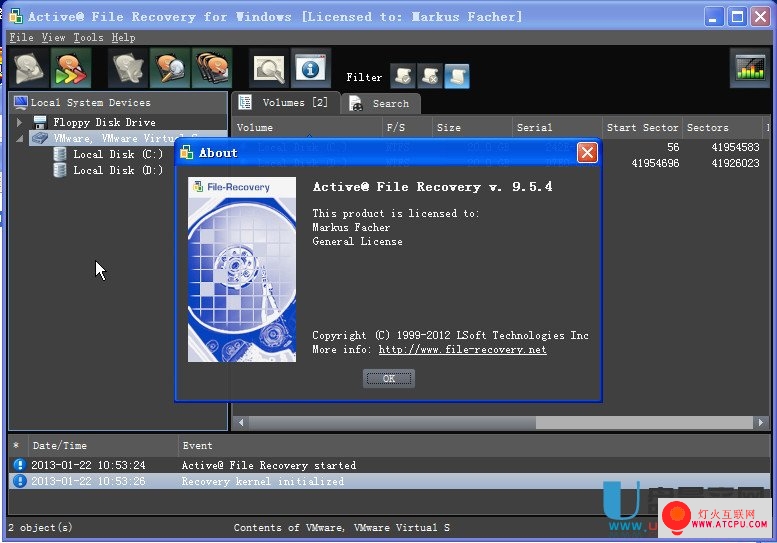Click Local Disk (C:) drive icon
The height and width of the screenshot is (543, 777).
60,154
